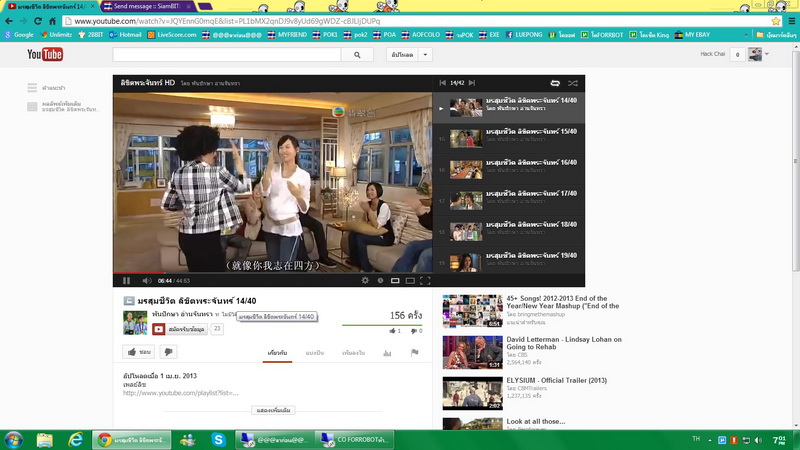
Task: Open the Add to tab under the video
Action: click(354, 353)
